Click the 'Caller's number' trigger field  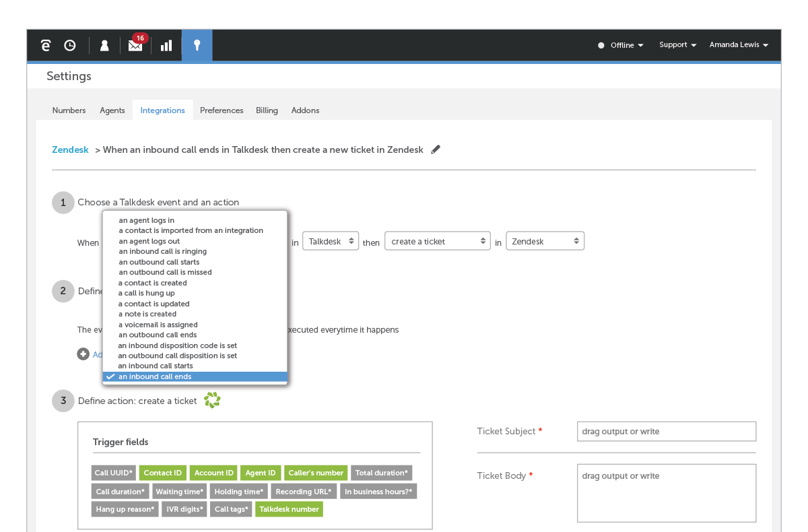click(x=316, y=473)
